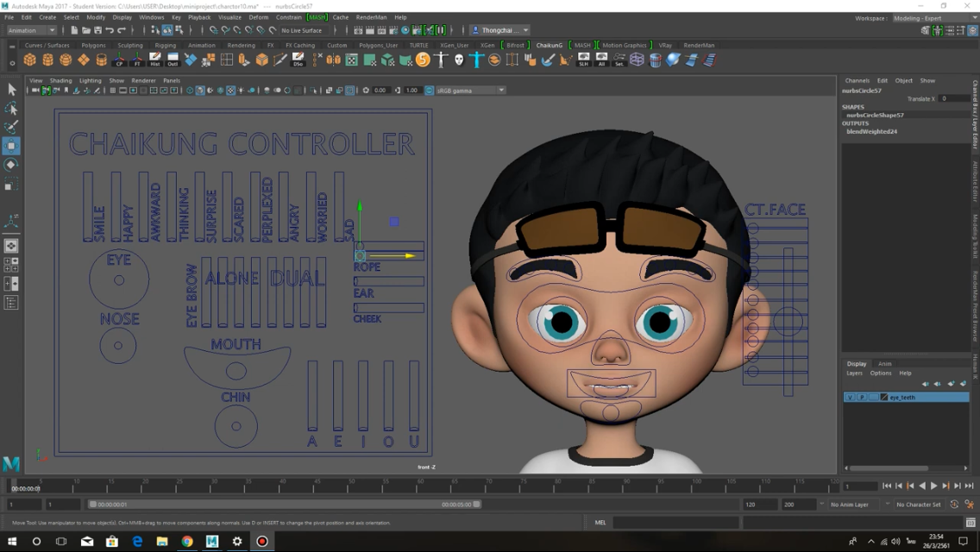Viewport: 980px width, 552px height.
Task: Switch to the Rigging shelf tab
Action: (165, 45)
